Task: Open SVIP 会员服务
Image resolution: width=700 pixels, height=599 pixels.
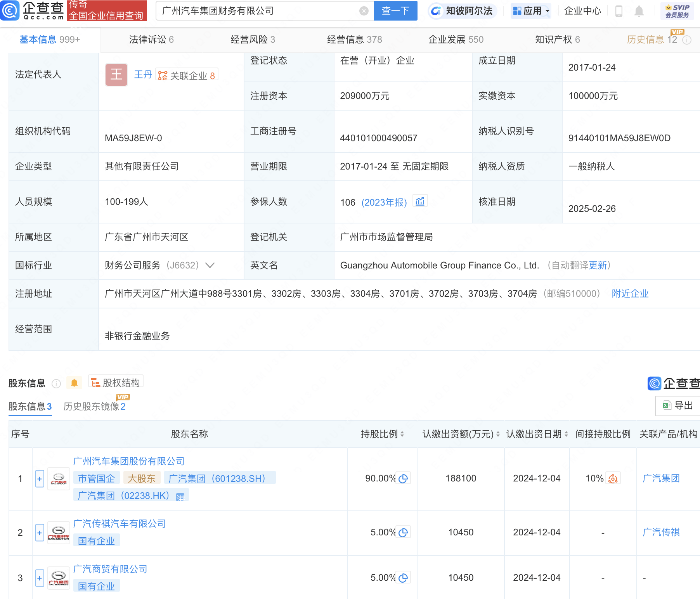Action: 677,11
